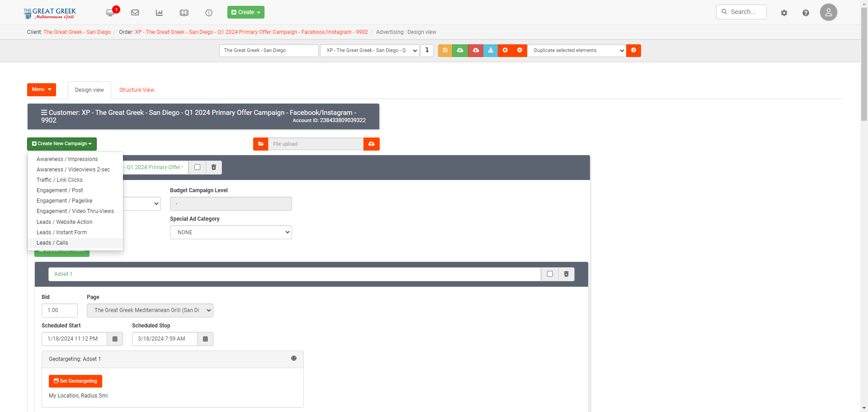Choose Traffic / Link Clicks option
Image resolution: width=868 pixels, height=412 pixels.
coord(60,180)
